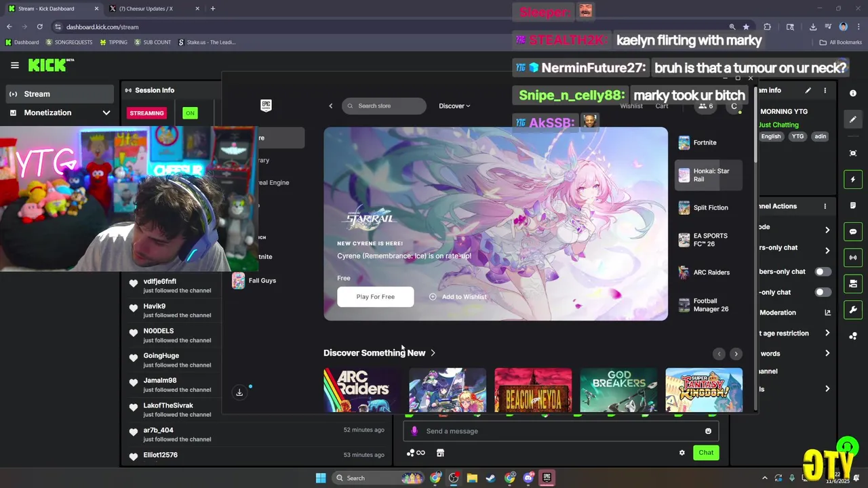Image resolution: width=868 pixels, height=488 pixels.
Task: Open chat settings gear icon
Action: click(x=682, y=453)
